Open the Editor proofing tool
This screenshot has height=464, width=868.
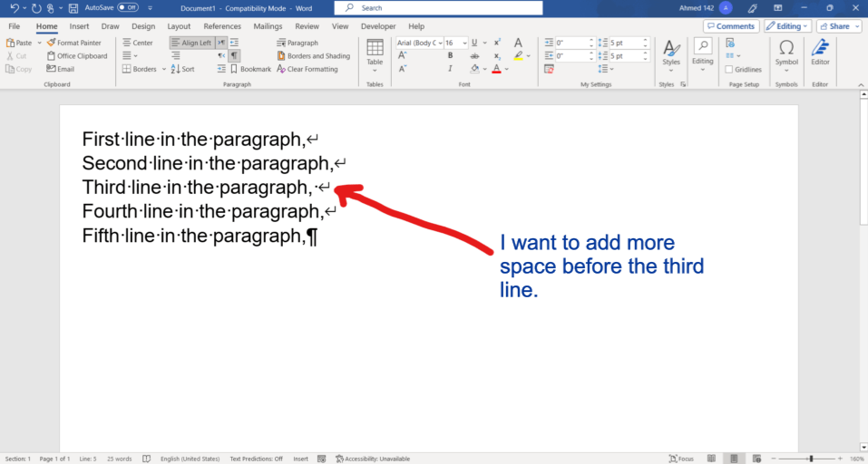(820, 53)
